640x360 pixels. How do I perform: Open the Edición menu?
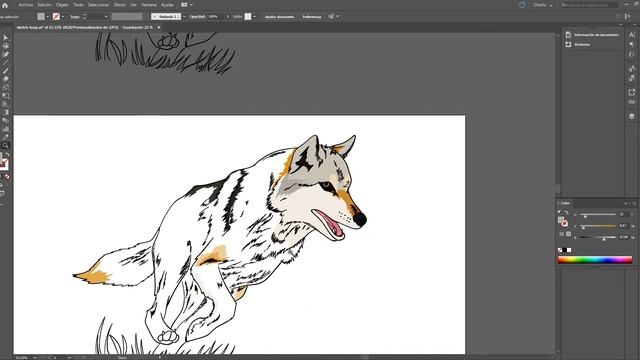click(44, 5)
